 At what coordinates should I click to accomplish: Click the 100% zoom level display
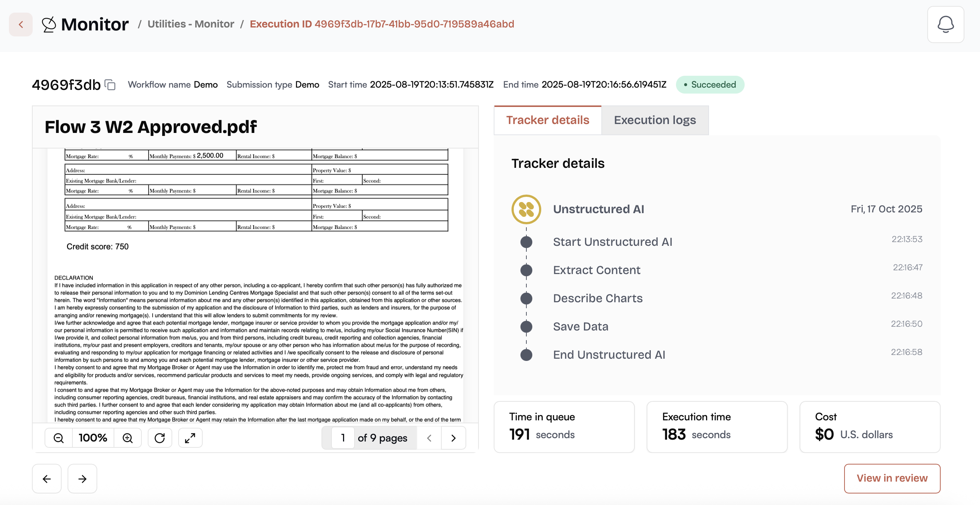point(93,438)
